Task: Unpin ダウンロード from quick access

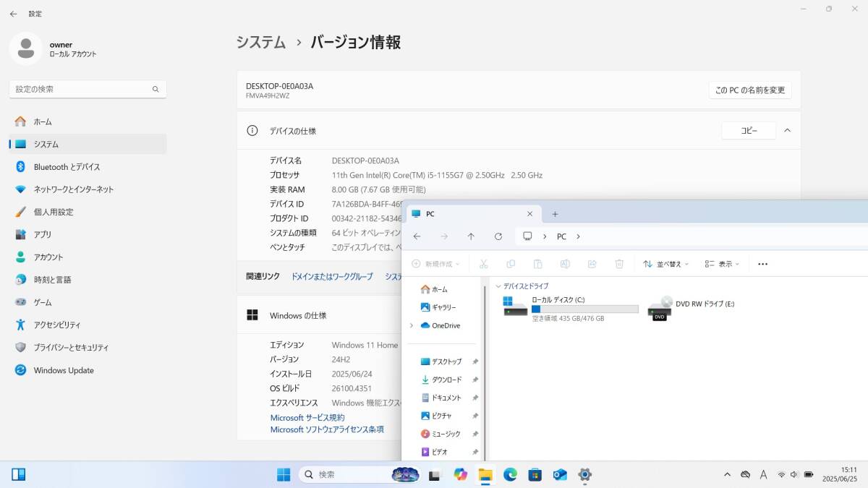Action: tap(475, 379)
